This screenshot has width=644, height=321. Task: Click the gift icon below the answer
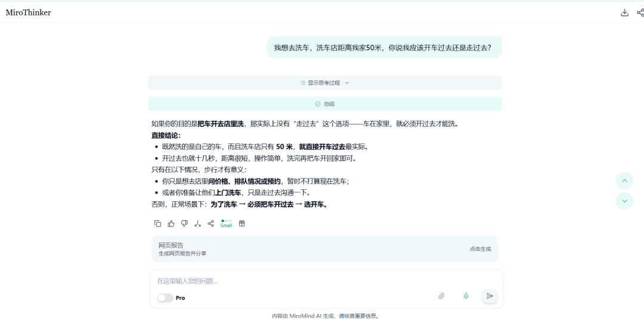(x=242, y=223)
